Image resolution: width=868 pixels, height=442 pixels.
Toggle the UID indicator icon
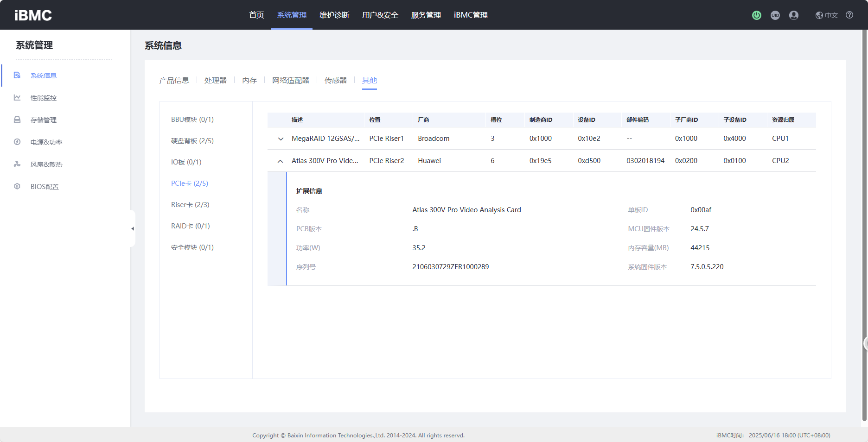point(775,15)
